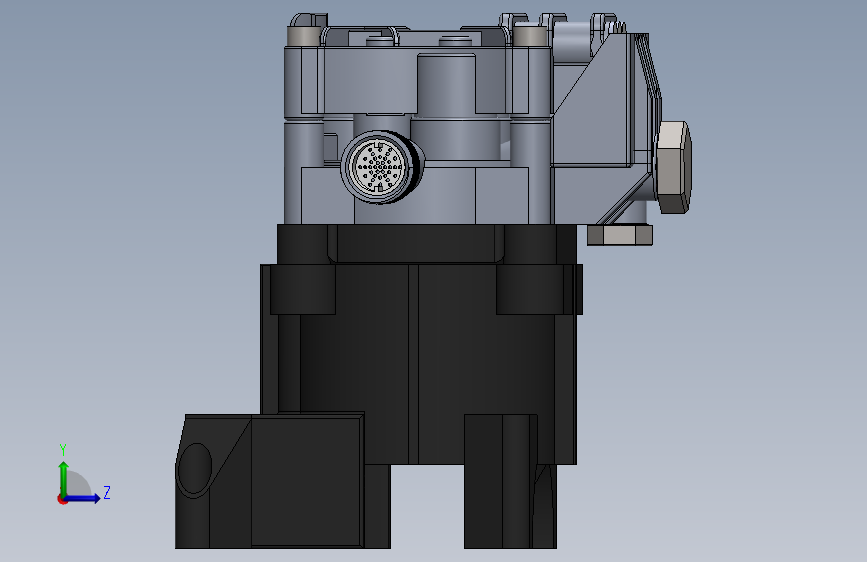Click the red X axis dot of triad

62,499
